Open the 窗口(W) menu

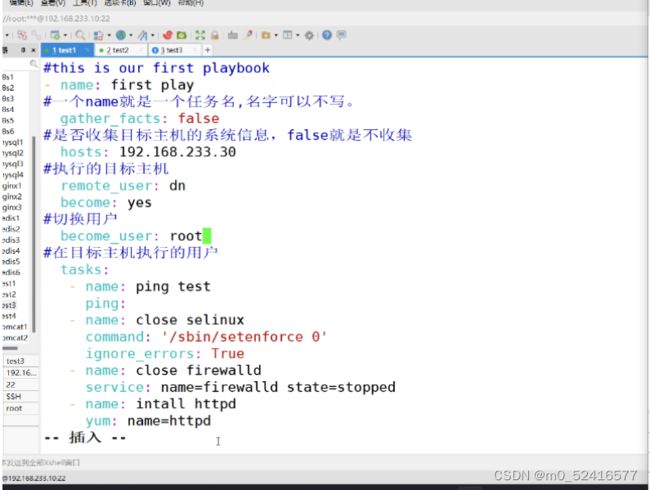click(x=157, y=2)
